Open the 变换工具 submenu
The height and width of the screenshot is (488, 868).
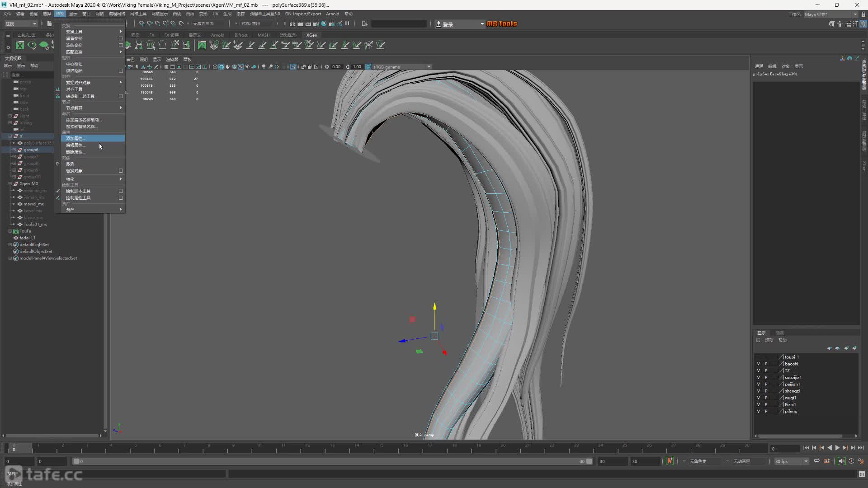pos(93,32)
